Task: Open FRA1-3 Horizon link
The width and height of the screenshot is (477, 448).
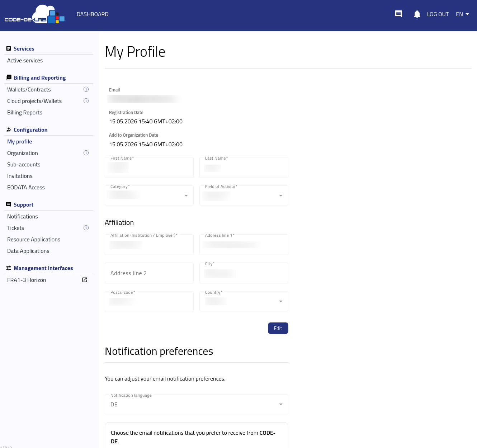Action: coord(27,280)
